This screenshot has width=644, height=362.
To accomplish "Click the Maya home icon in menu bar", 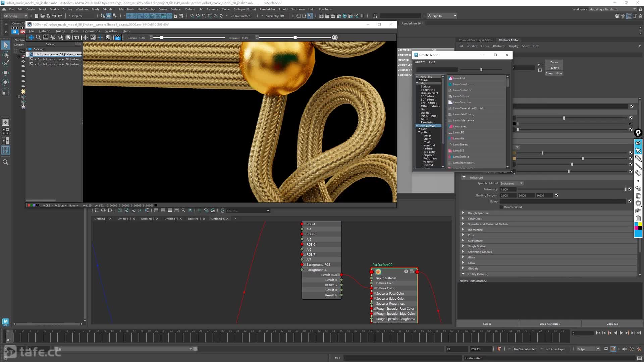I will point(4,9).
